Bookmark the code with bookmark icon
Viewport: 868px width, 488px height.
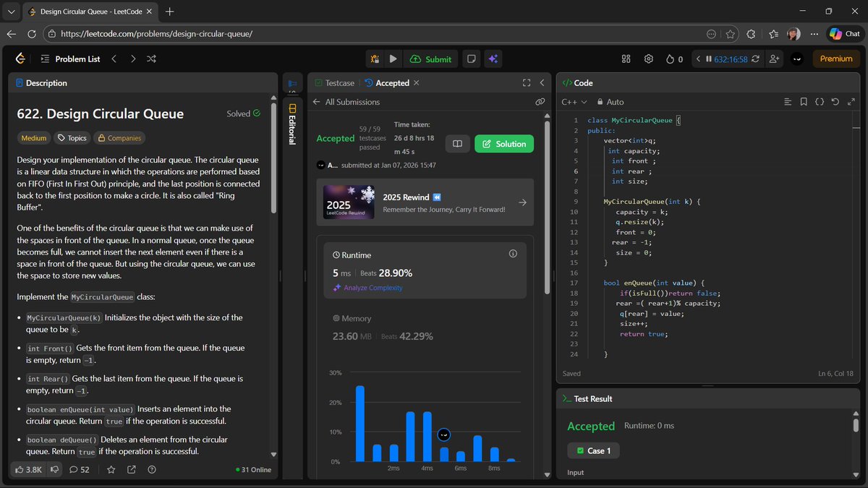pos(804,102)
